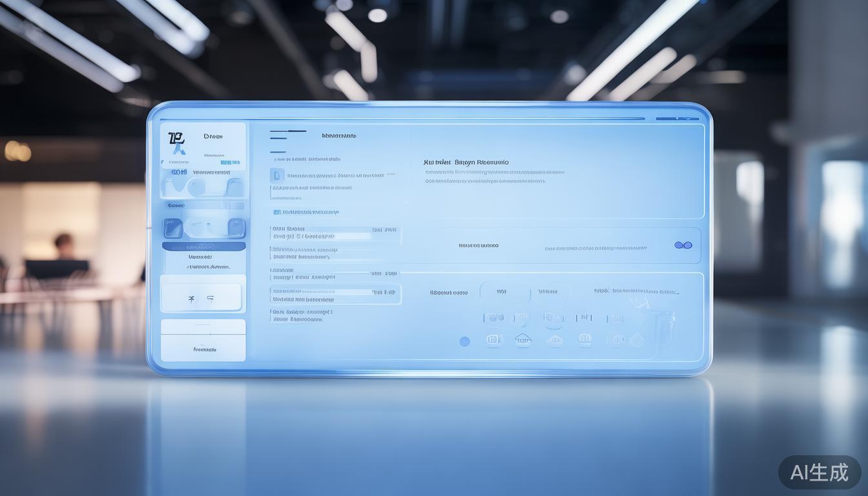868x496 pixels.
Task: Click the first square icon right of the blue dot
Action: [x=494, y=340]
